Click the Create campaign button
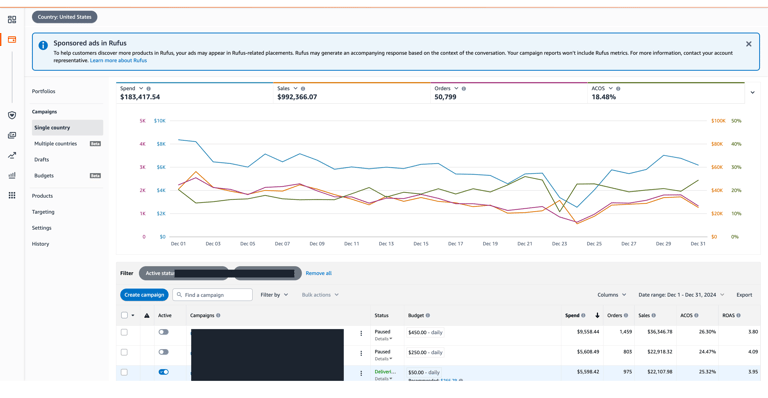This screenshot has width=768, height=398. point(144,295)
